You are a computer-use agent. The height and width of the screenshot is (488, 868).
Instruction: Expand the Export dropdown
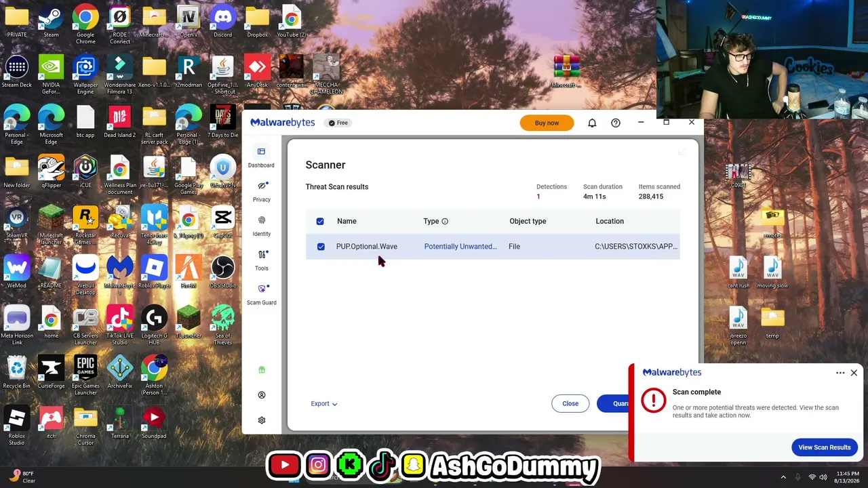point(324,403)
